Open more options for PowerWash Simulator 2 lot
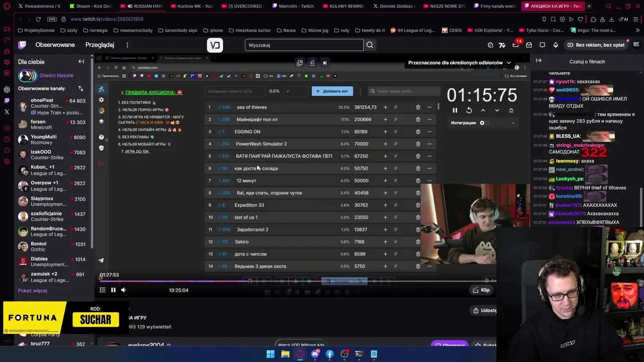This screenshot has width=644, height=362. pos(429,144)
